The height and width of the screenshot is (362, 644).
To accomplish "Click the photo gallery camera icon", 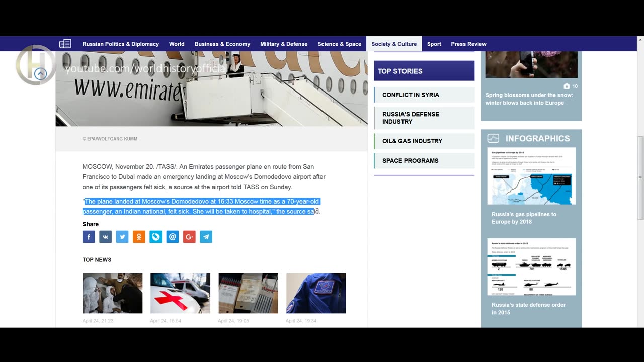I will [567, 86].
